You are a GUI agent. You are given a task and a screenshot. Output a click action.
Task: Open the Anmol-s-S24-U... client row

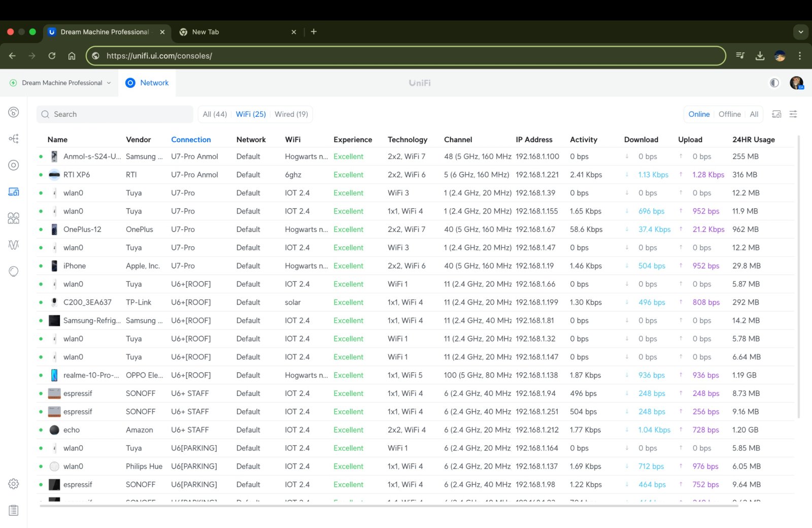(415, 156)
